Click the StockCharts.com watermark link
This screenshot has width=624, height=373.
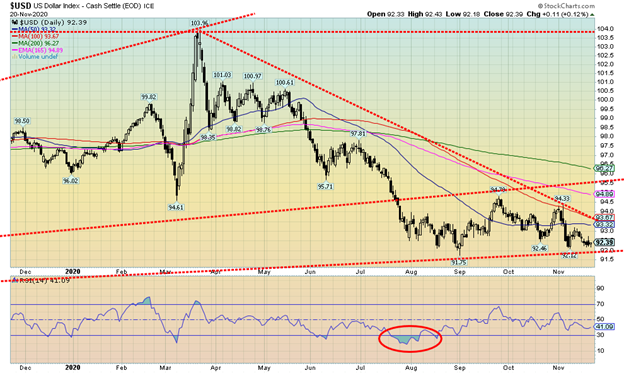(x=566, y=6)
